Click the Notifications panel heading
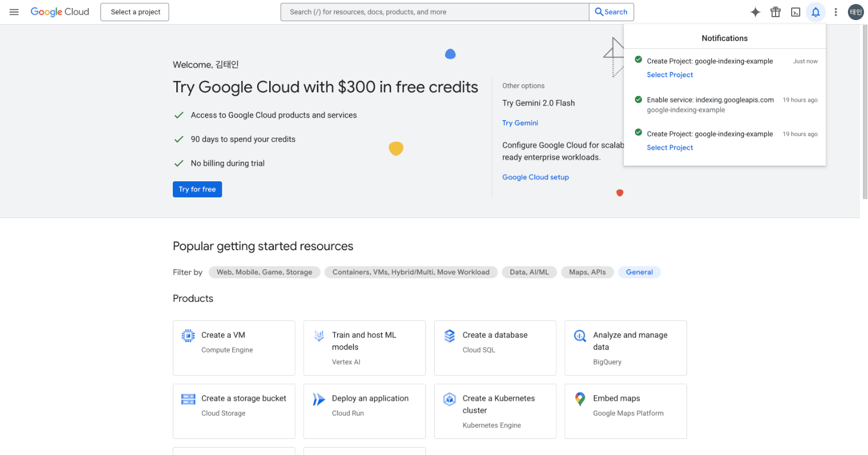This screenshot has width=868, height=455. coord(724,38)
